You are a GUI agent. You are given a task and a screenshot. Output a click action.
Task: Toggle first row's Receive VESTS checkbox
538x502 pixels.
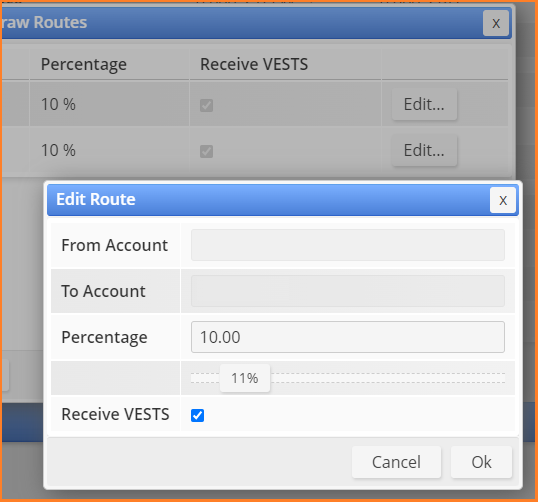point(206,105)
